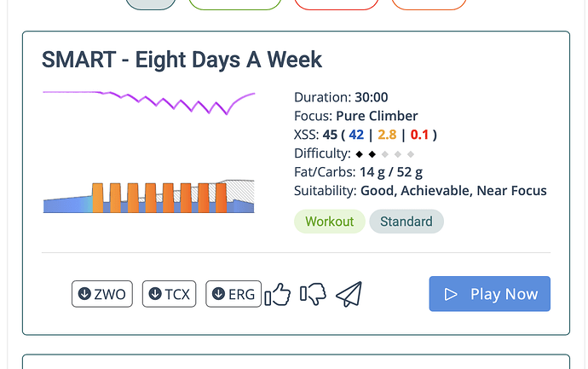Click the red 0.1 XSS value
588x369 pixels.
[419, 135]
